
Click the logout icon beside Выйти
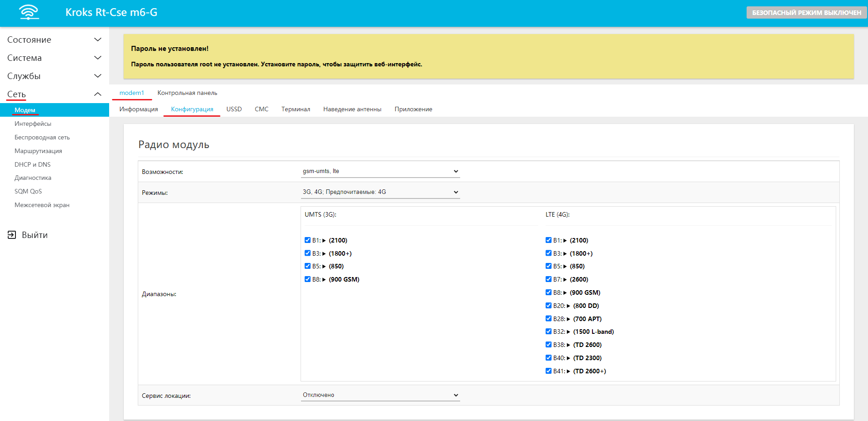[x=12, y=235]
